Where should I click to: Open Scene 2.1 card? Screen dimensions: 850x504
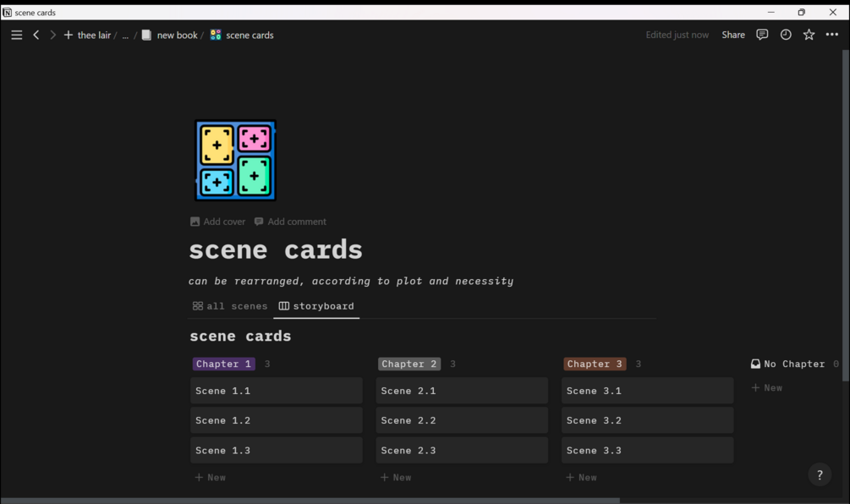pos(462,391)
